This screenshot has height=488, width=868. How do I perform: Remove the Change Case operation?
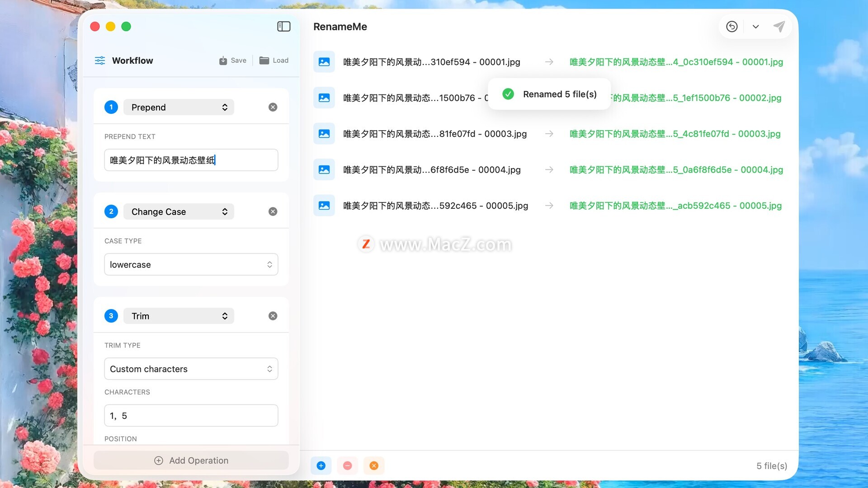pyautogui.click(x=273, y=211)
